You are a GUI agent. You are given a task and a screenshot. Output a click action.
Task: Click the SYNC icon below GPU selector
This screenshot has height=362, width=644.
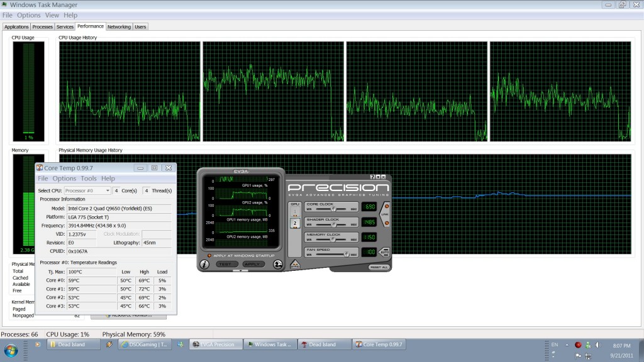295,265
